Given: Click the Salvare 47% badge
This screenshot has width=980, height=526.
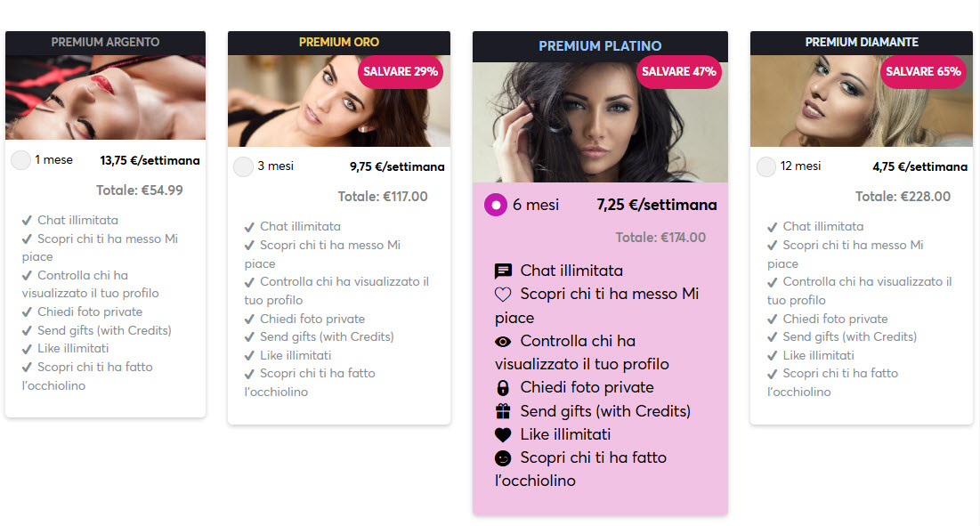Looking at the screenshot, I should 678,71.
